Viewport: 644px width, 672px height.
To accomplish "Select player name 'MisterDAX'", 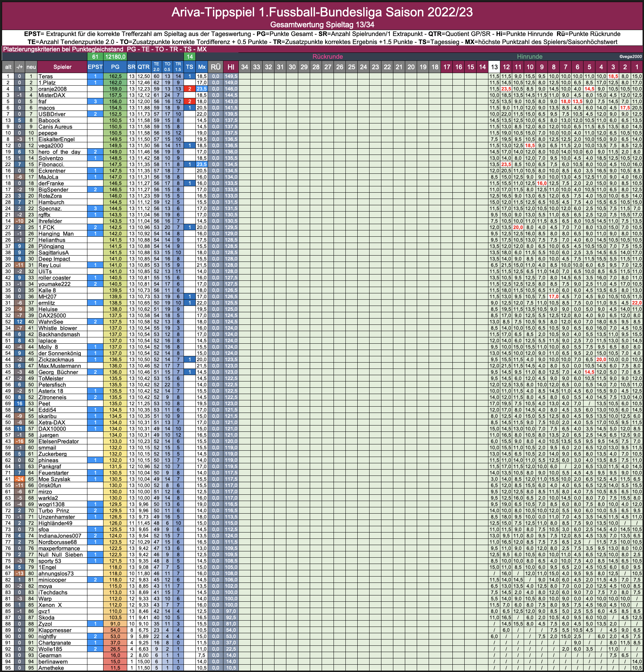I will (x=52, y=95).
